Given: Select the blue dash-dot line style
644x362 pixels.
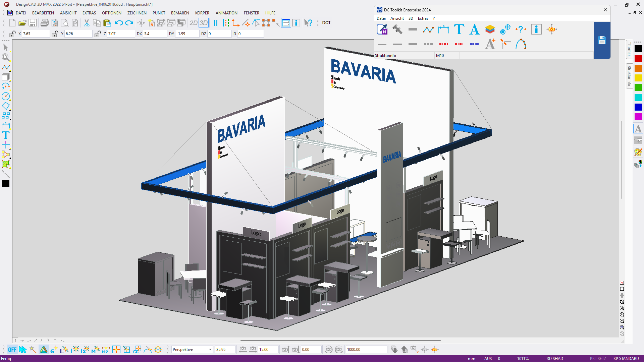Looking at the screenshot, I should (x=475, y=44).
